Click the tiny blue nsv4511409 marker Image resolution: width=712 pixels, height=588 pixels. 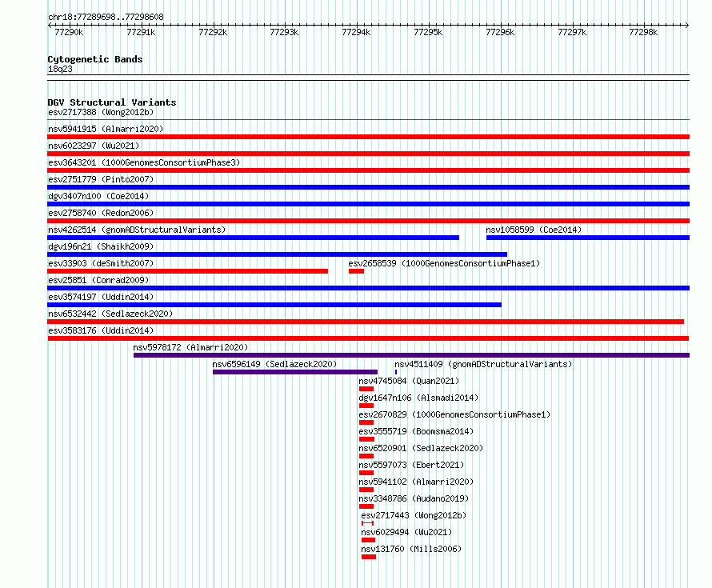click(x=396, y=372)
